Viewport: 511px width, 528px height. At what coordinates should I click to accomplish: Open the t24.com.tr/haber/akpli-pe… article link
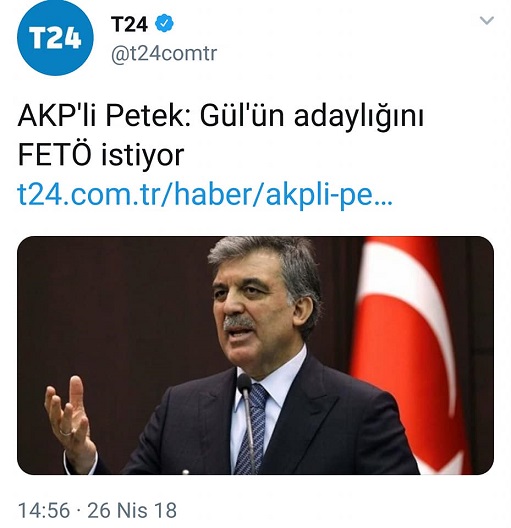click(205, 195)
